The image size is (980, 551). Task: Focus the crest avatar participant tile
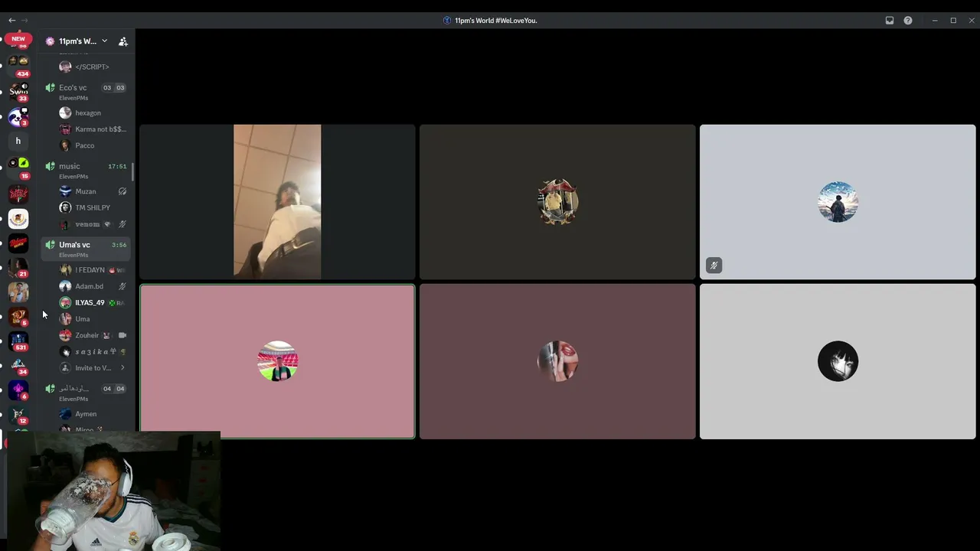pyautogui.click(x=557, y=202)
